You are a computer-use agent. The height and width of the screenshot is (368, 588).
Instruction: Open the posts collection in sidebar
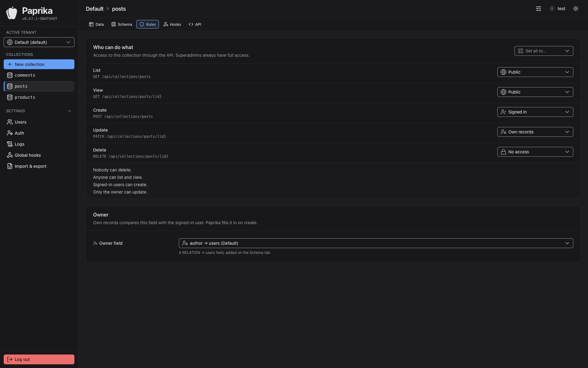[x=39, y=86]
